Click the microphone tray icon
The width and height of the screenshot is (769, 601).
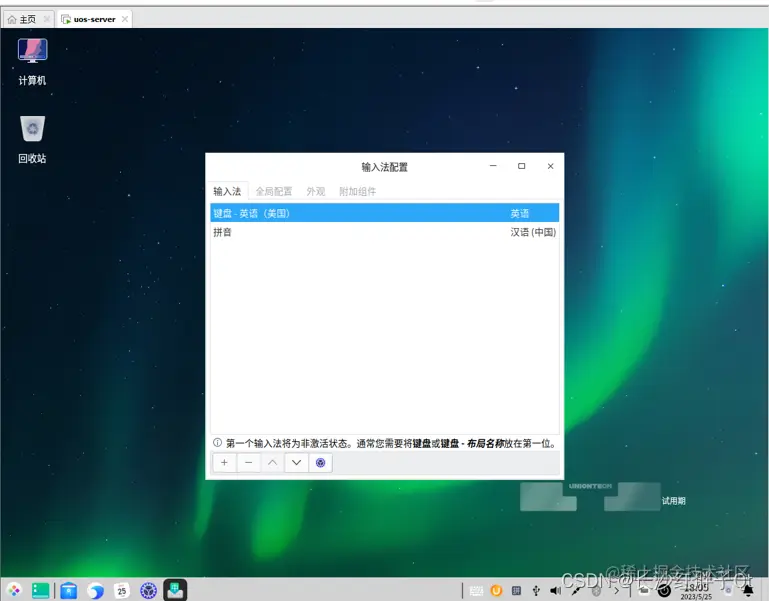(576, 591)
